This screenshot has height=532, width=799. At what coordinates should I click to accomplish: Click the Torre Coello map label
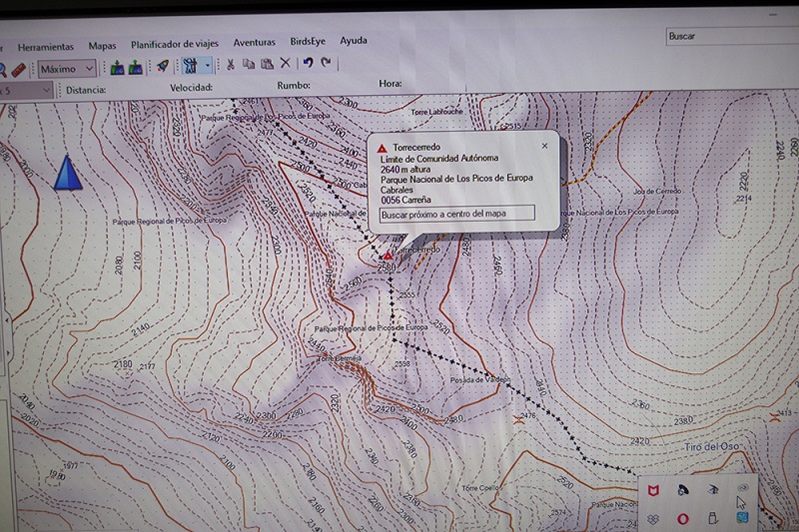[x=480, y=488]
